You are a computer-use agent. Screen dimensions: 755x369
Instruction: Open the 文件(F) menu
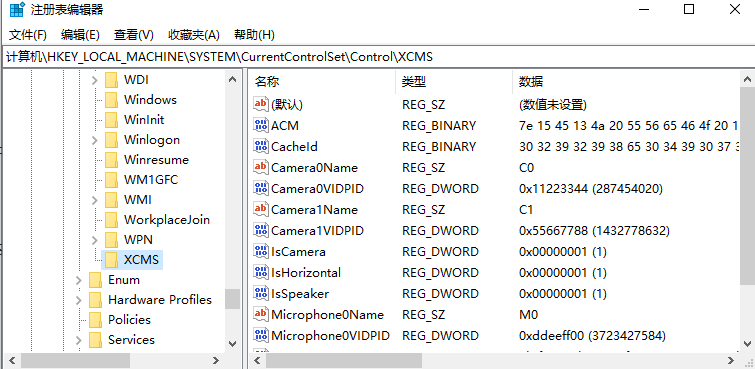point(28,35)
